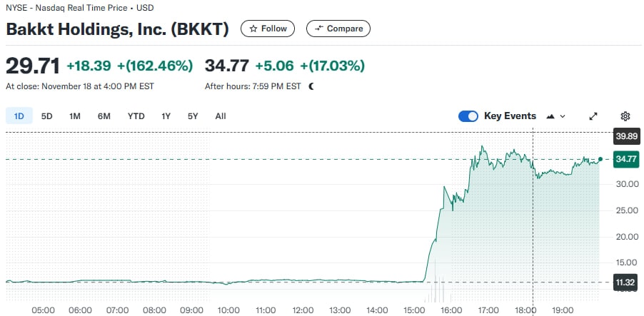Image resolution: width=644 pixels, height=316 pixels.
Task: Click the after-hours moon icon
Action: coord(311,86)
